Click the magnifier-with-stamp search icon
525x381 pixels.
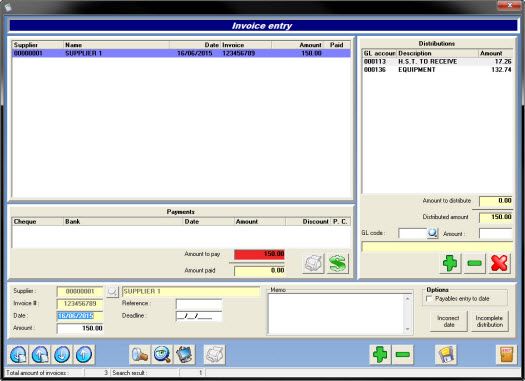pyautogui.click(x=140, y=355)
